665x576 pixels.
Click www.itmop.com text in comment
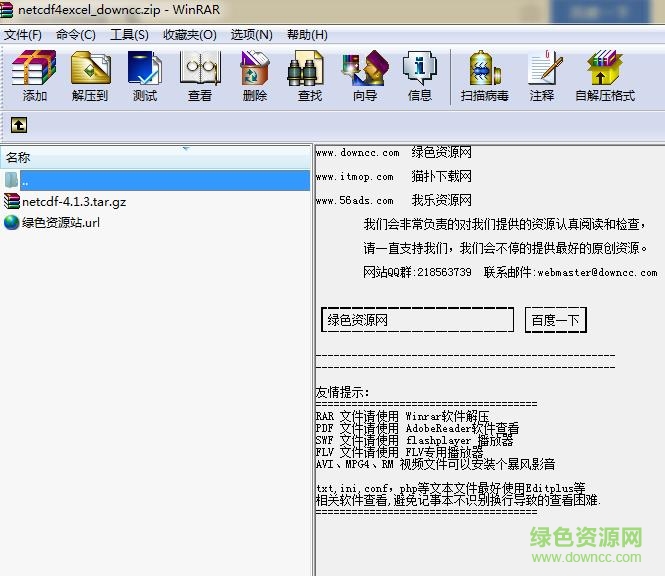click(355, 176)
